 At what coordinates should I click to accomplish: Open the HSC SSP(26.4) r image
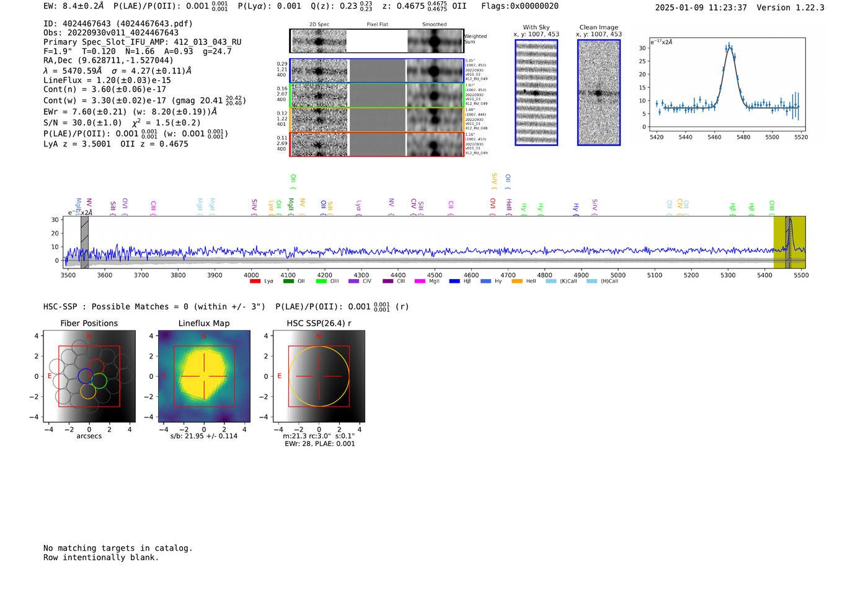click(319, 376)
